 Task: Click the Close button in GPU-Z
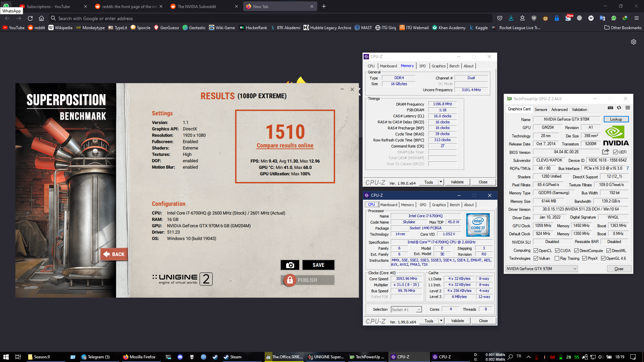(x=619, y=269)
